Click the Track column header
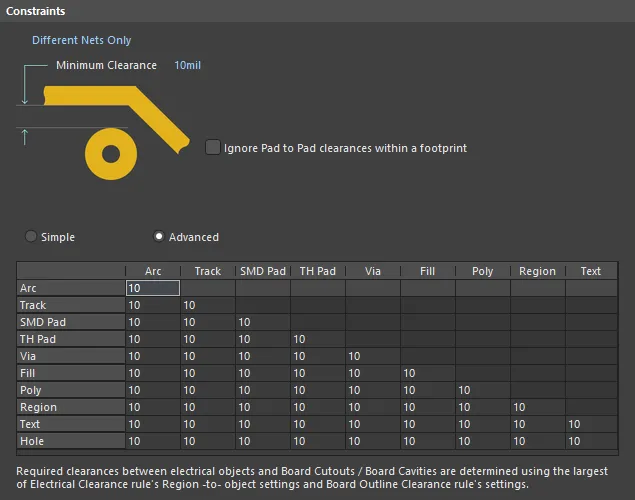The image size is (635, 500). click(208, 271)
